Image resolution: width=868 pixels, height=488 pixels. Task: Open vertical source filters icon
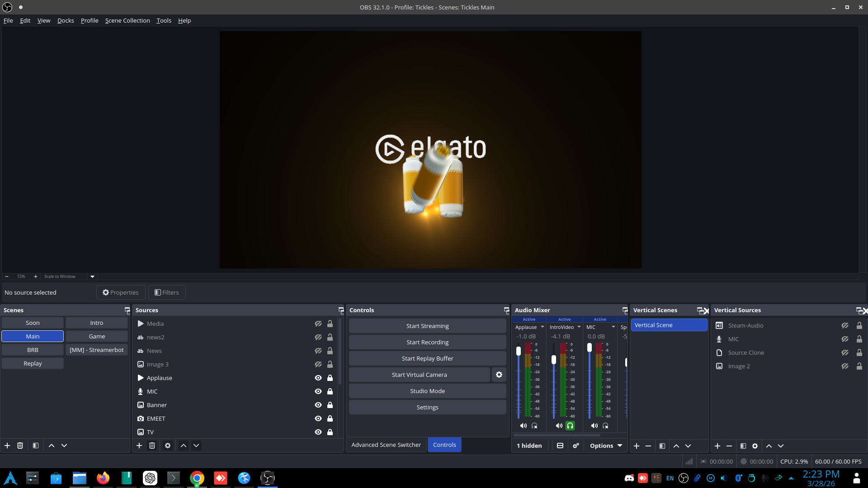tap(743, 446)
